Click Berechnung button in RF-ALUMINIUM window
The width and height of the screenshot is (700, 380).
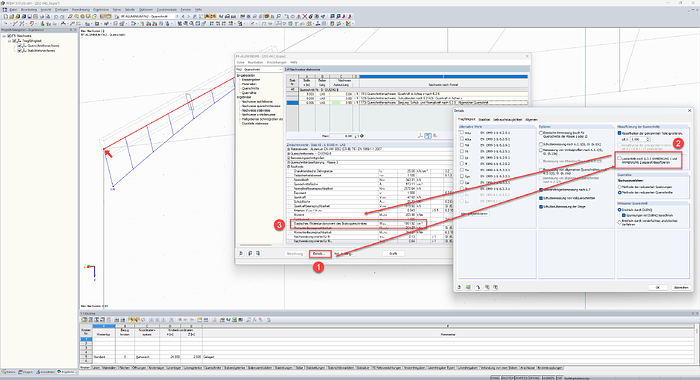click(295, 253)
